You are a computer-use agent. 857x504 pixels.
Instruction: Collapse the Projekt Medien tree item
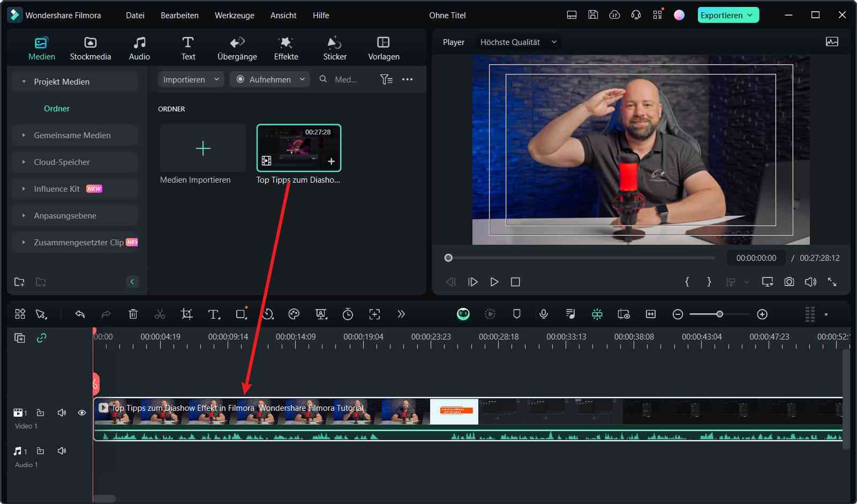point(24,81)
